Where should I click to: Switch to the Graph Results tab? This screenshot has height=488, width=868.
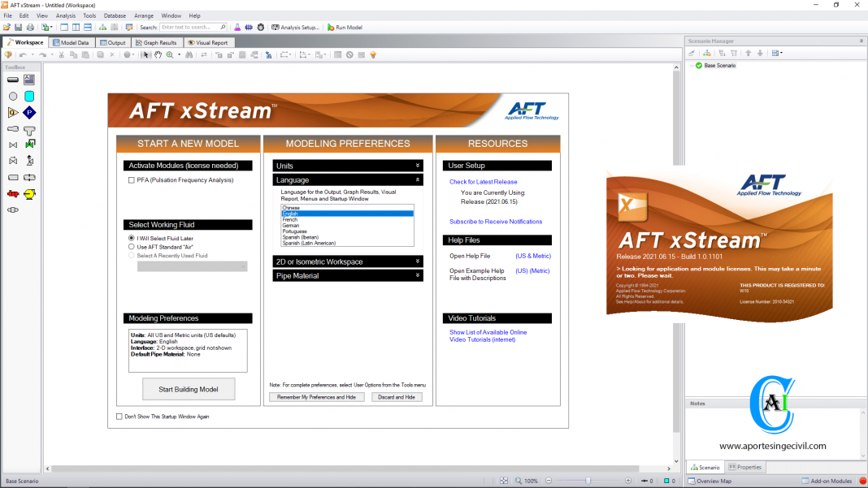157,42
